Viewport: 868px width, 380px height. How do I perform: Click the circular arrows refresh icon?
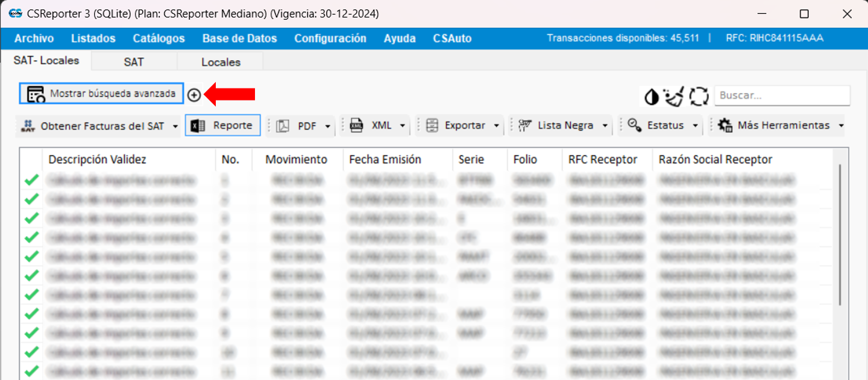tap(699, 96)
